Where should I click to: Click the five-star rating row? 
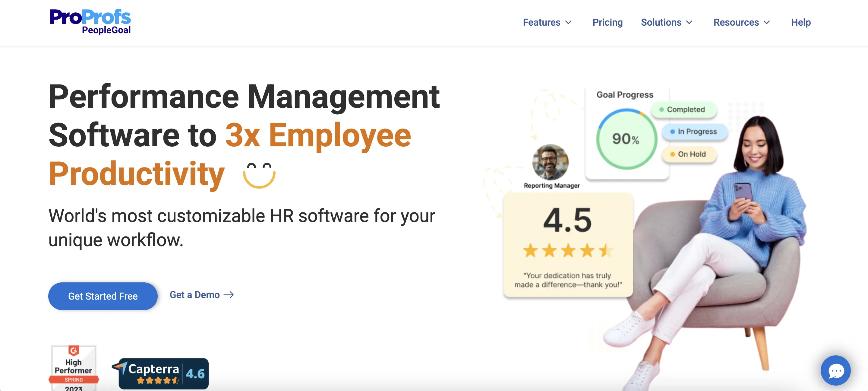pos(568,250)
